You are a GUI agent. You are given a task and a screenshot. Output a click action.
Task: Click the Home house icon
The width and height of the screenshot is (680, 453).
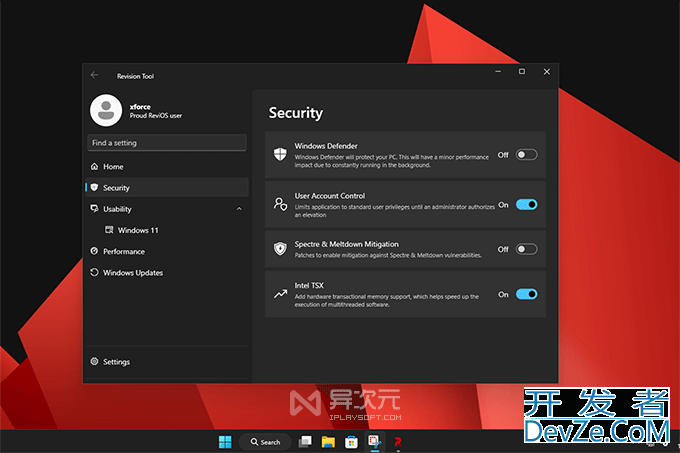point(95,166)
